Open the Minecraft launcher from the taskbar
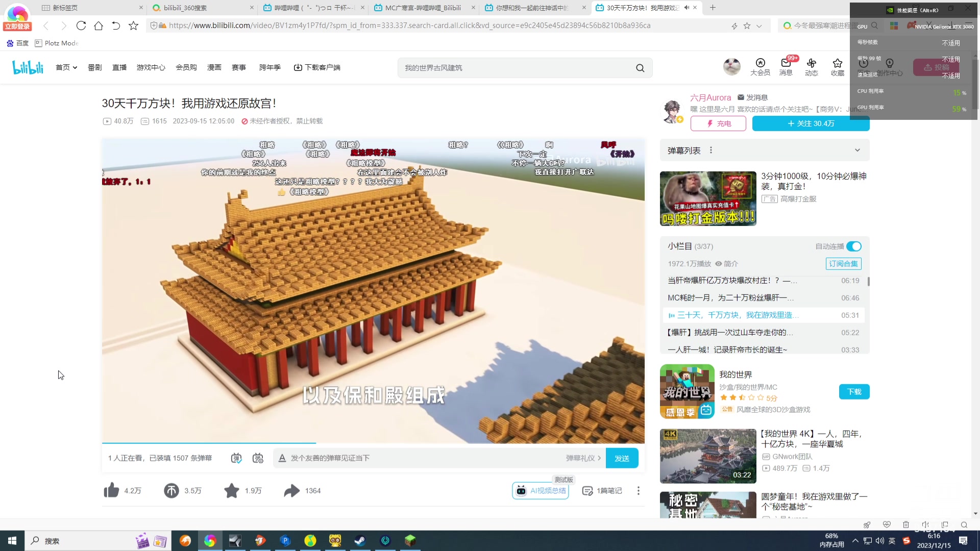The width and height of the screenshot is (980, 551). coord(410,540)
